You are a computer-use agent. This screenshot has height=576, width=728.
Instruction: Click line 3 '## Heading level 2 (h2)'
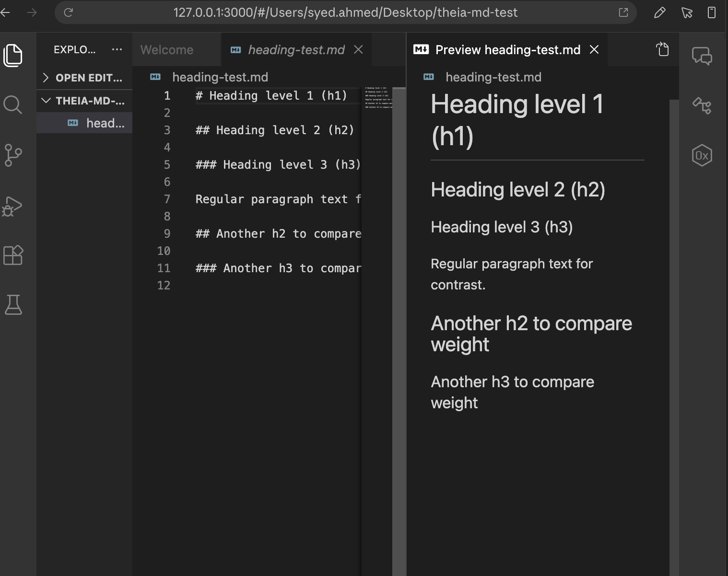(275, 130)
